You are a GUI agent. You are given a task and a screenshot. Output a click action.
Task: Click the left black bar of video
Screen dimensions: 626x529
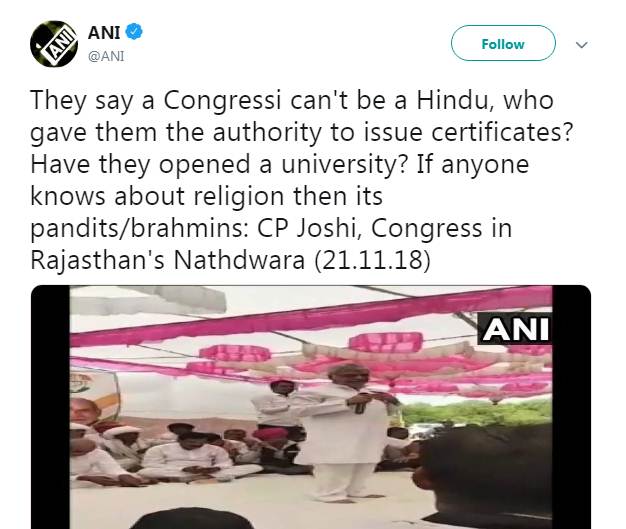(50, 407)
